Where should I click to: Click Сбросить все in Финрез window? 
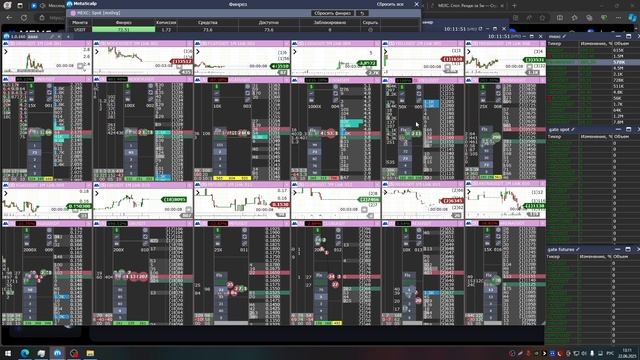[390, 4]
